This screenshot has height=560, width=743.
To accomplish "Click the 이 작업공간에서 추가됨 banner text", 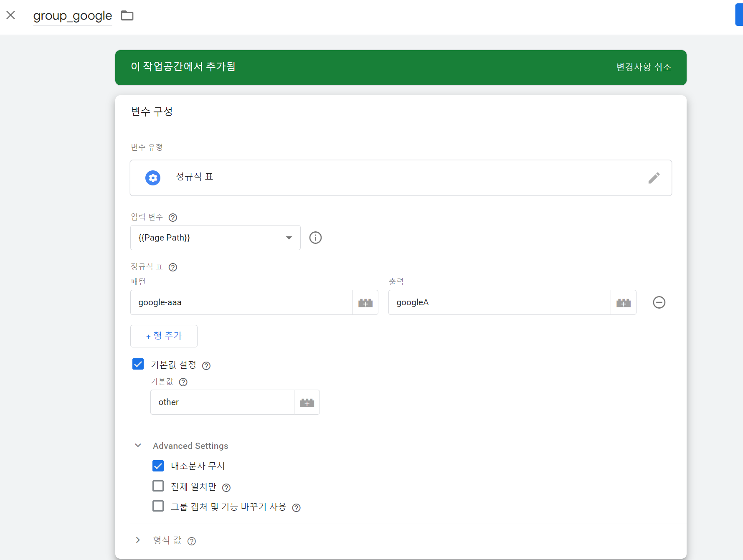I will 183,66.
